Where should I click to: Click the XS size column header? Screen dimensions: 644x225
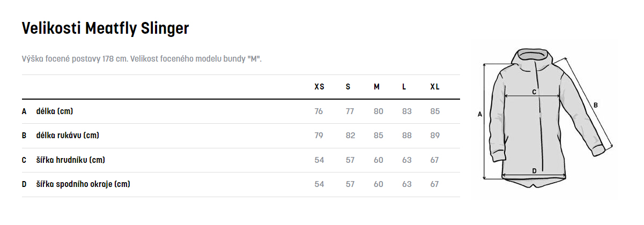pyautogui.click(x=319, y=87)
